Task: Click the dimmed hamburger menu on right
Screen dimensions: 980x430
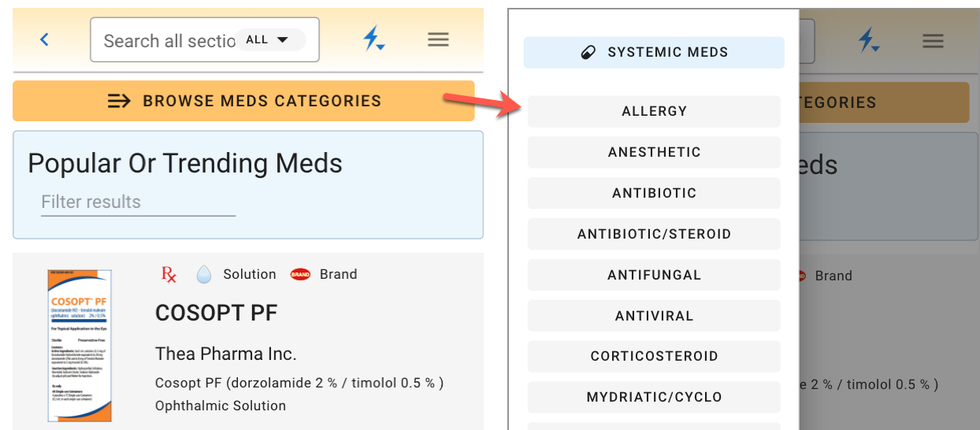Action: 933,41
